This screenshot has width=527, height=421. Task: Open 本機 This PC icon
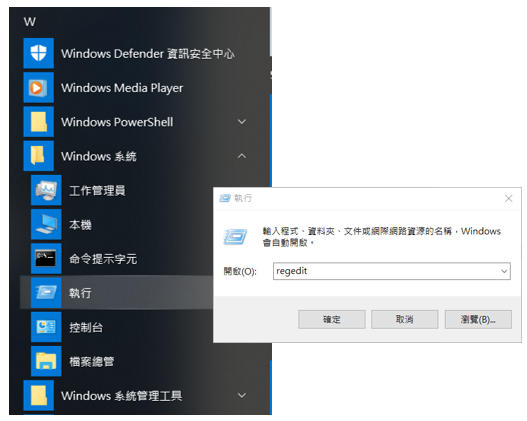46,224
